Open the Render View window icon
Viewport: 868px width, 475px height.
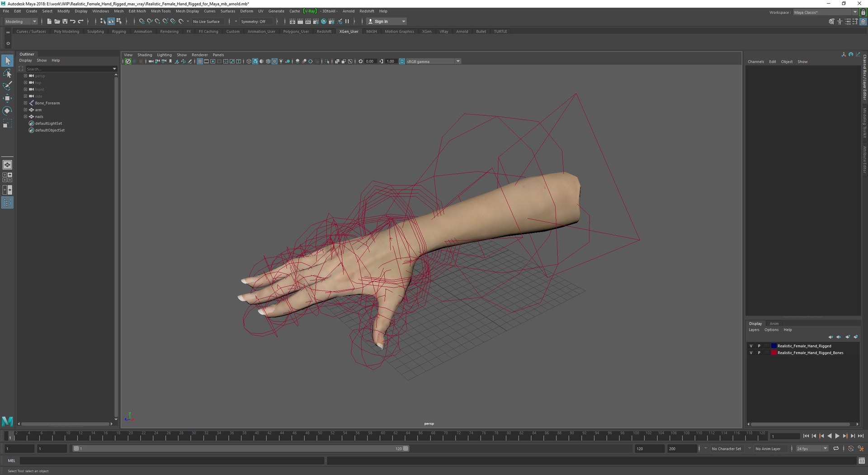(x=292, y=21)
